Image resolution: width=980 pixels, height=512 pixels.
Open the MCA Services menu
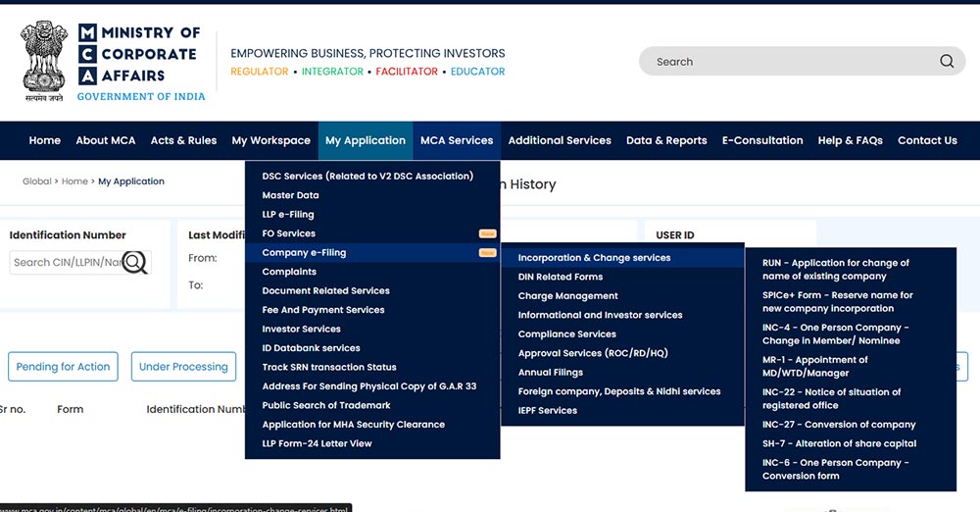[x=456, y=140]
